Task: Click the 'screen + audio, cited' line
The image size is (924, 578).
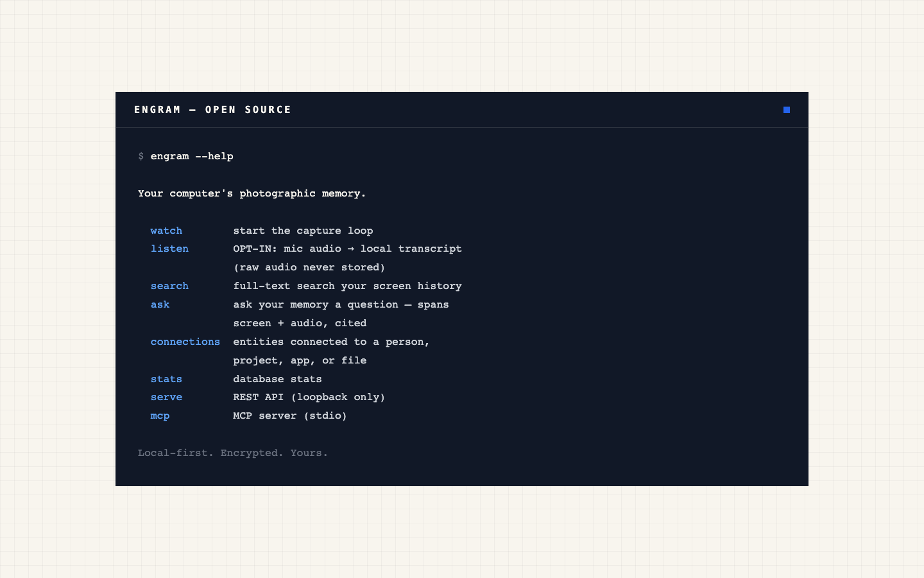Action: tap(300, 323)
